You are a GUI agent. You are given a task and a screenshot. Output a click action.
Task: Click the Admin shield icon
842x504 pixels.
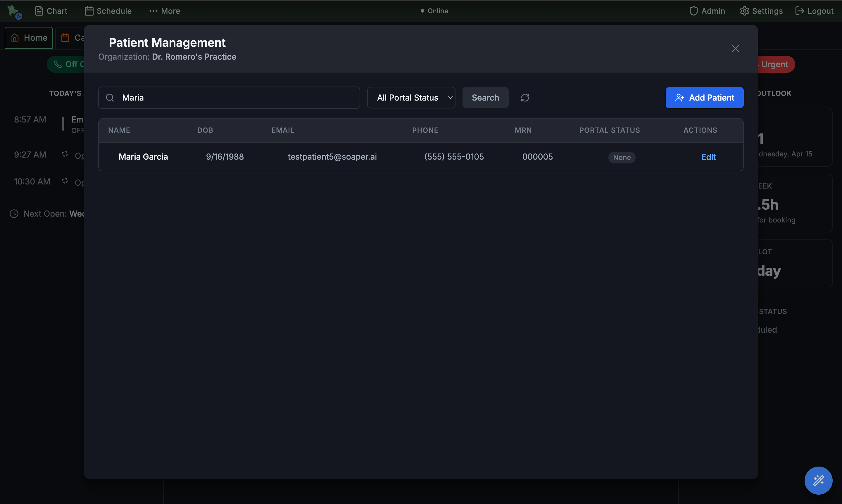[x=693, y=11]
